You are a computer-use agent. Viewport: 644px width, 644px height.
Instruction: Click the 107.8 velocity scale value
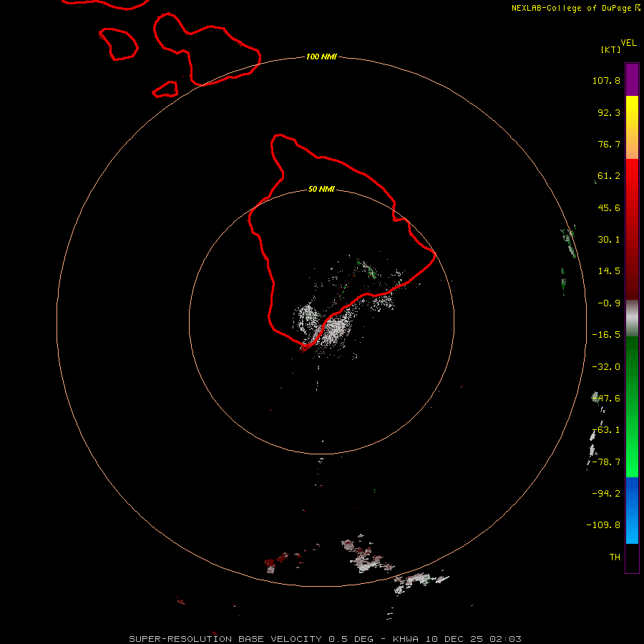pyautogui.click(x=606, y=80)
